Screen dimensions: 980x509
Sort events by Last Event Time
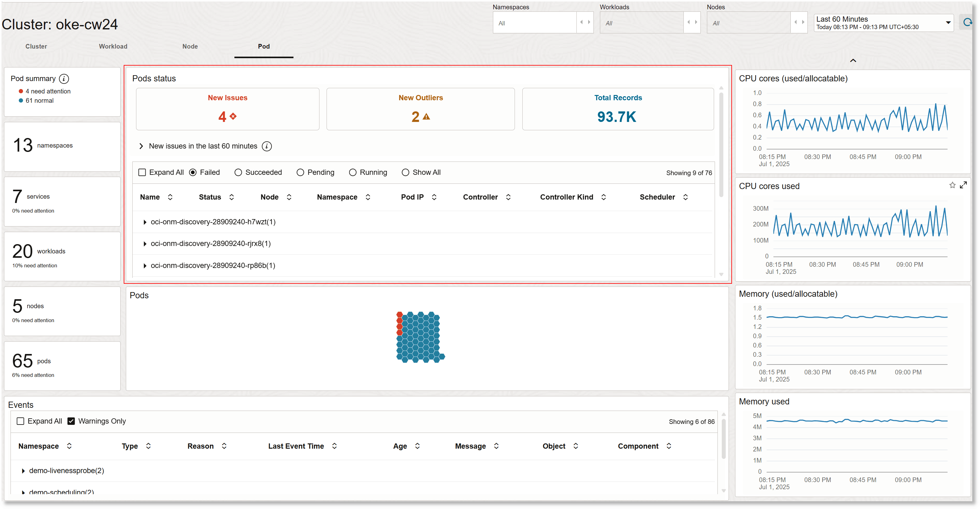click(334, 446)
